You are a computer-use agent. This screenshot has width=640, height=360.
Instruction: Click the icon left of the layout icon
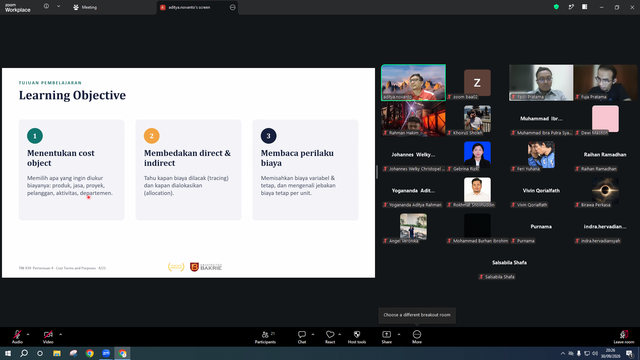tap(571, 7)
